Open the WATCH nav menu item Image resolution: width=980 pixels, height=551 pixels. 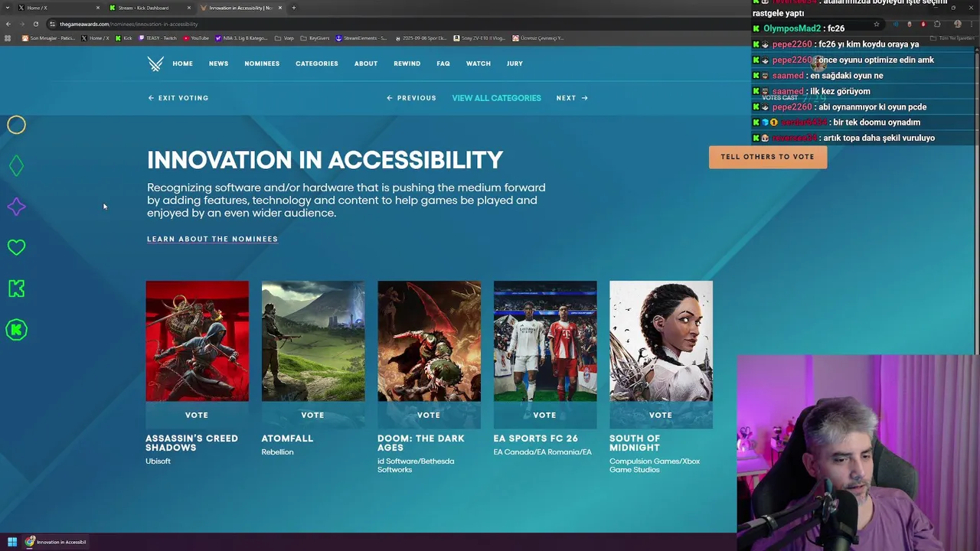coord(479,64)
